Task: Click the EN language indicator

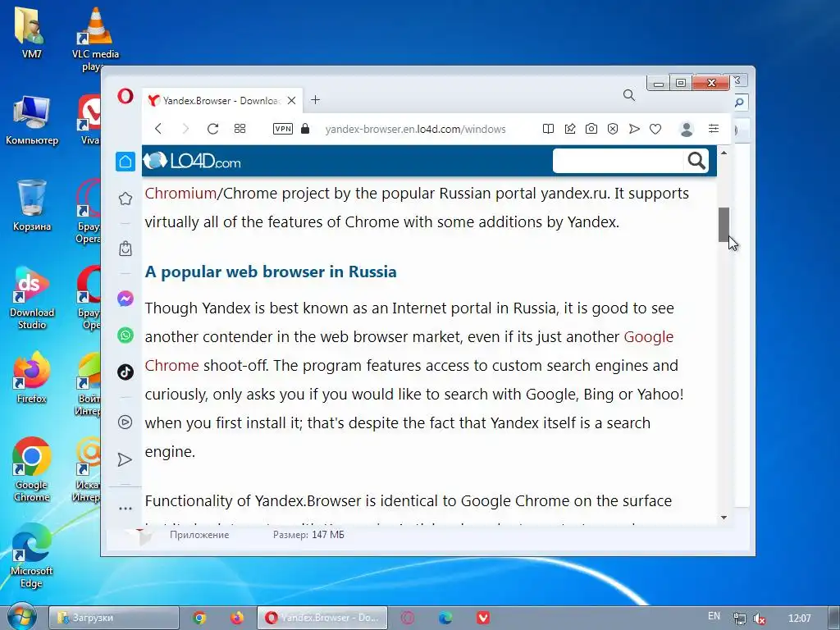Action: click(x=714, y=616)
